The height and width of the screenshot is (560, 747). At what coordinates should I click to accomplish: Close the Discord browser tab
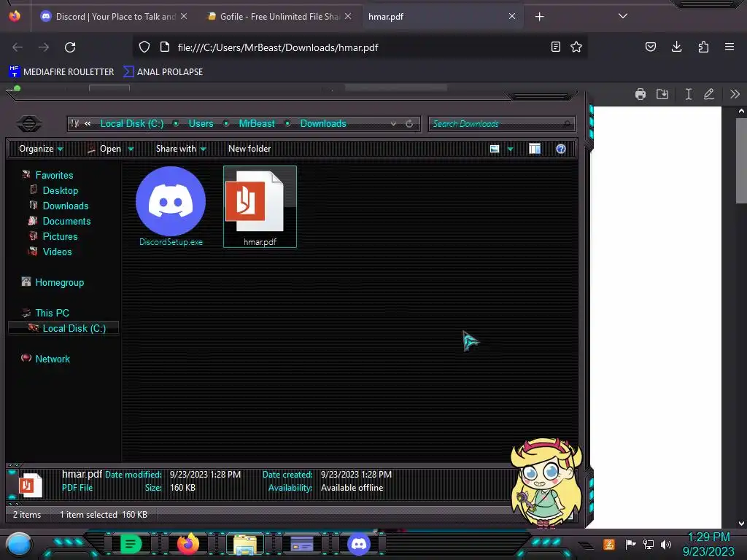(184, 16)
